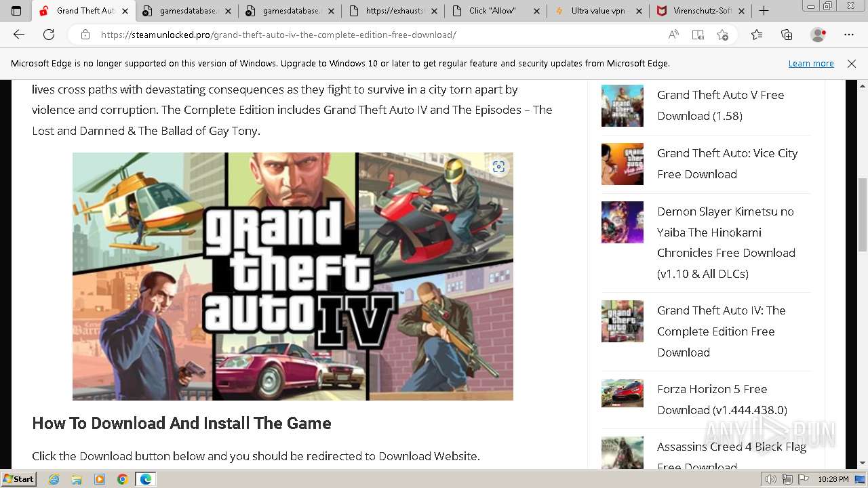
Task: Open File Explorer from the taskbar
Action: tap(77, 479)
